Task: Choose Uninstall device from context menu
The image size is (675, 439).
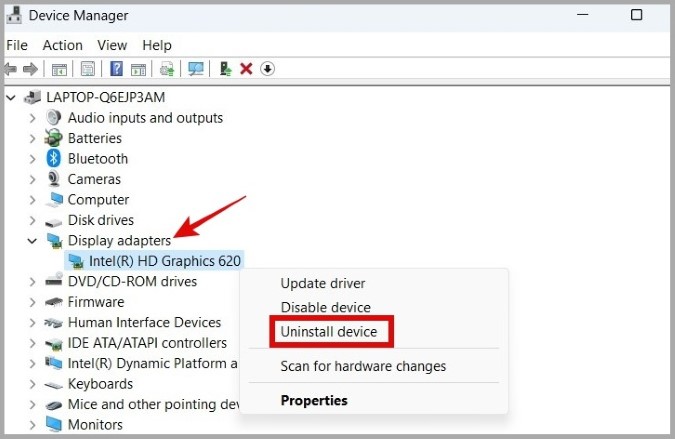Action: (329, 331)
